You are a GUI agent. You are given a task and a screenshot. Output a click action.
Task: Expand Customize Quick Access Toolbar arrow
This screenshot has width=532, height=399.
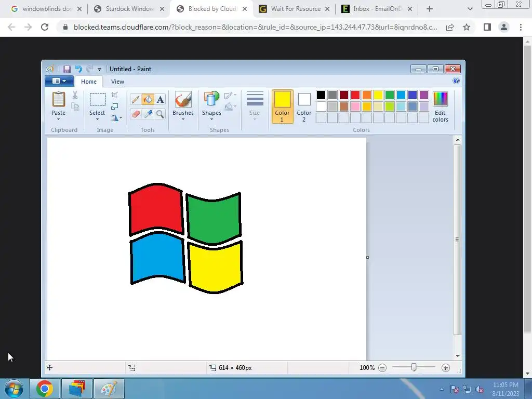pyautogui.click(x=99, y=70)
